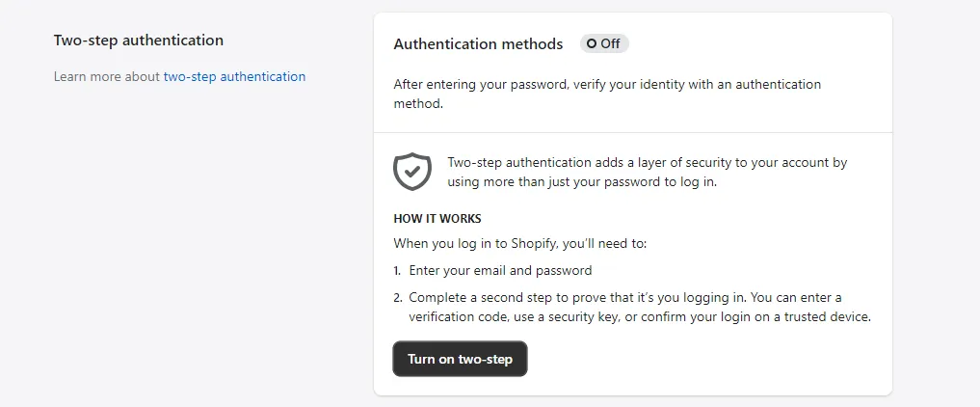Image resolution: width=980 pixels, height=407 pixels.
Task: Turn on two-step authentication button
Action: click(x=460, y=359)
